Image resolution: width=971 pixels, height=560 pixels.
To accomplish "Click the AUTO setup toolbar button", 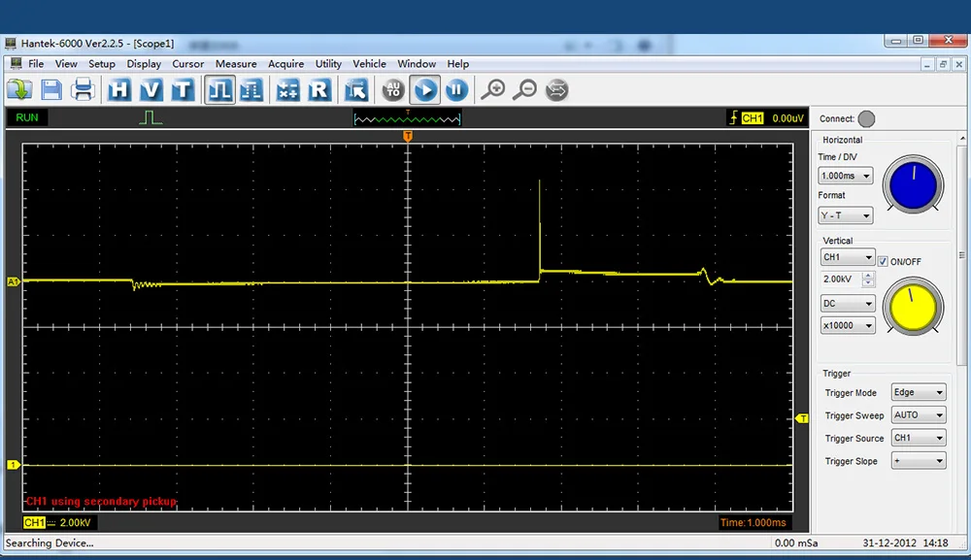I will (x=393, y=90).
